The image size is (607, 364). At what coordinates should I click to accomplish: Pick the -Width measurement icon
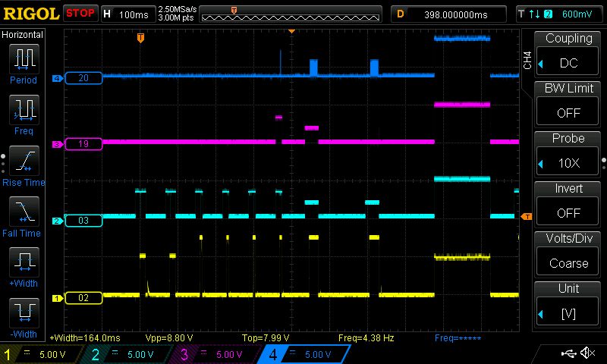pos(24,313)
